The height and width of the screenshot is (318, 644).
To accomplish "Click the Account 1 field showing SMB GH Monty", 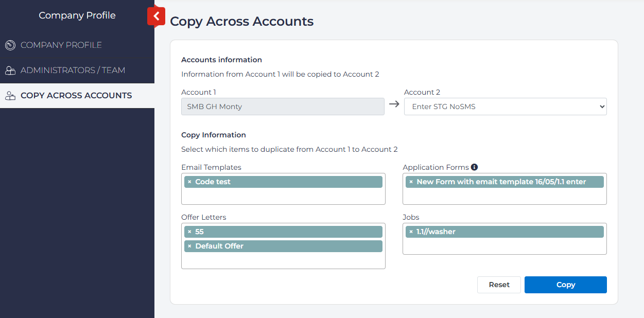I will coord(283,106).
